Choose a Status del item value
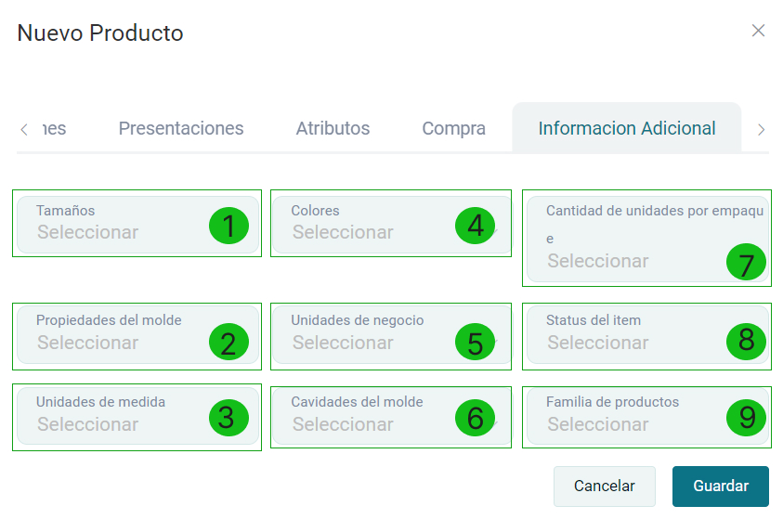 [632, 333]
